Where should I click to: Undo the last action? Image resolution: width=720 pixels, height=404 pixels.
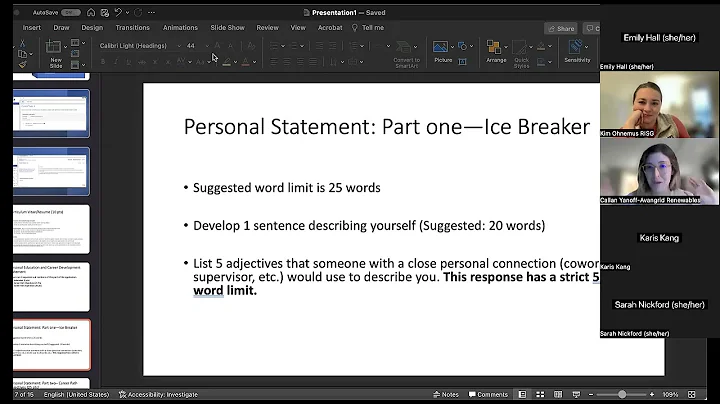[118, 12]
